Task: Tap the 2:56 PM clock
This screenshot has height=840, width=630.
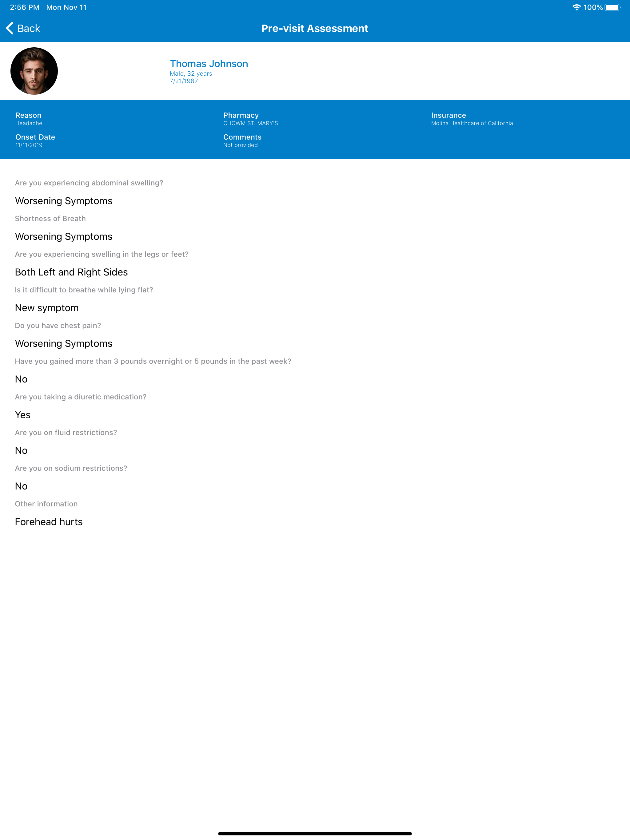Action: tap(25, 7)
